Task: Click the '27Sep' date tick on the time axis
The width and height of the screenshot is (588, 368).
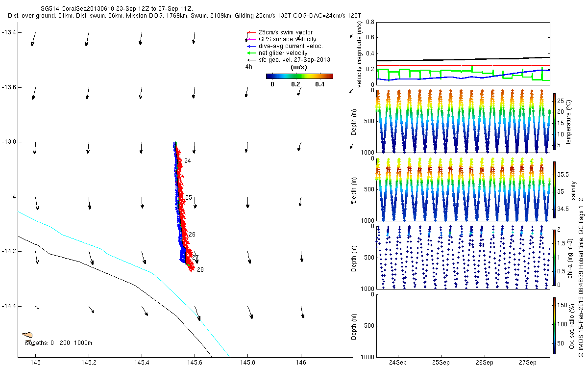Action: [x=528, y=364]
